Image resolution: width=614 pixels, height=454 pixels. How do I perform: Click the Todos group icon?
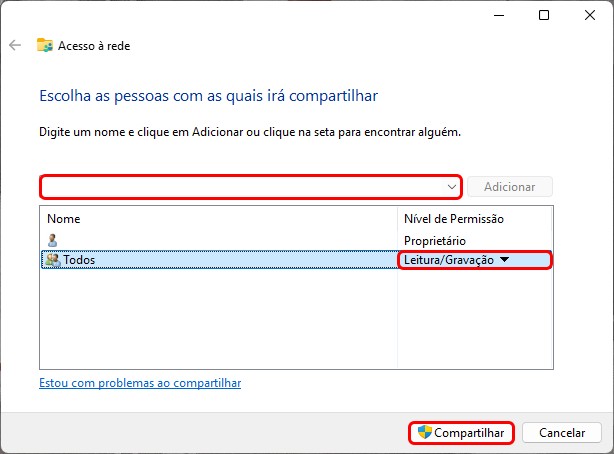click(52, 260)
